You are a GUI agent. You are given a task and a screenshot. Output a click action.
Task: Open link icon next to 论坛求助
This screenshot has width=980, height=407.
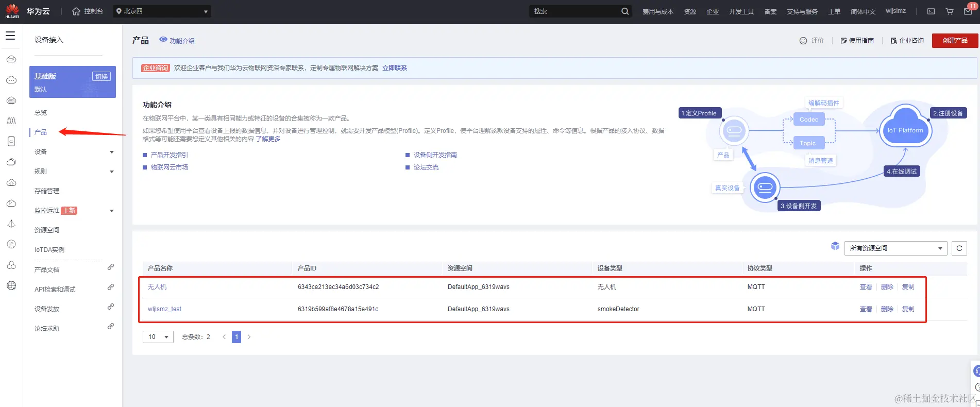[x=110, y=326]
